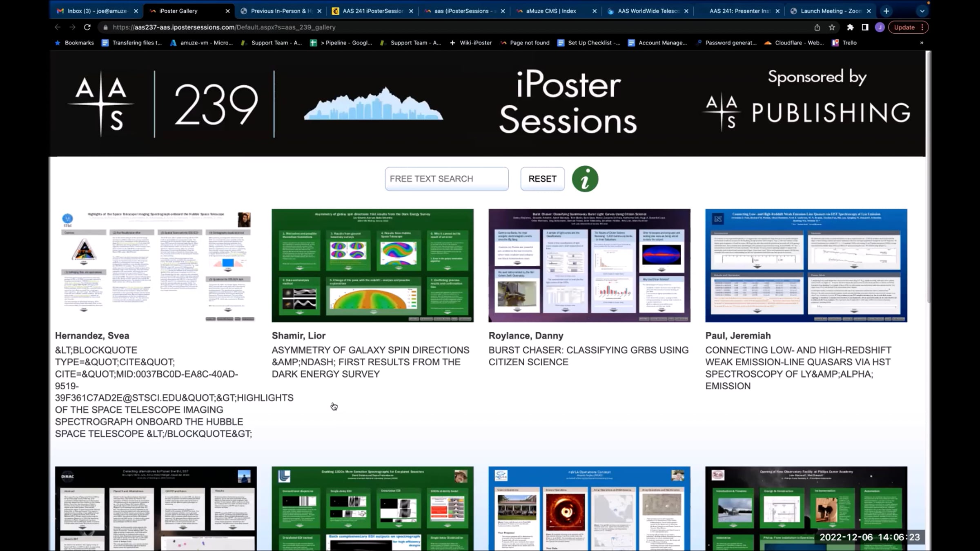Close the Inbox Gmail tab
The height and width of the screenshot is (551, 980).
coord(136,11)
